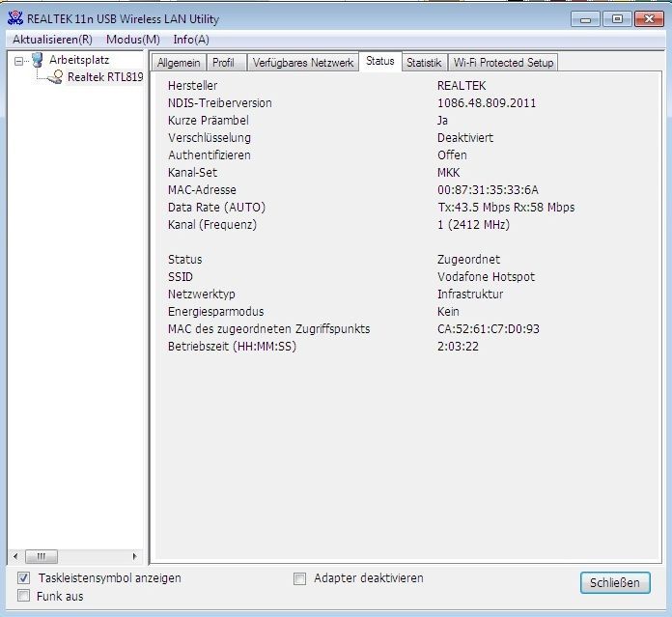
Task: Click the REALTEK app icon in title bar
Action: (15, 18)
